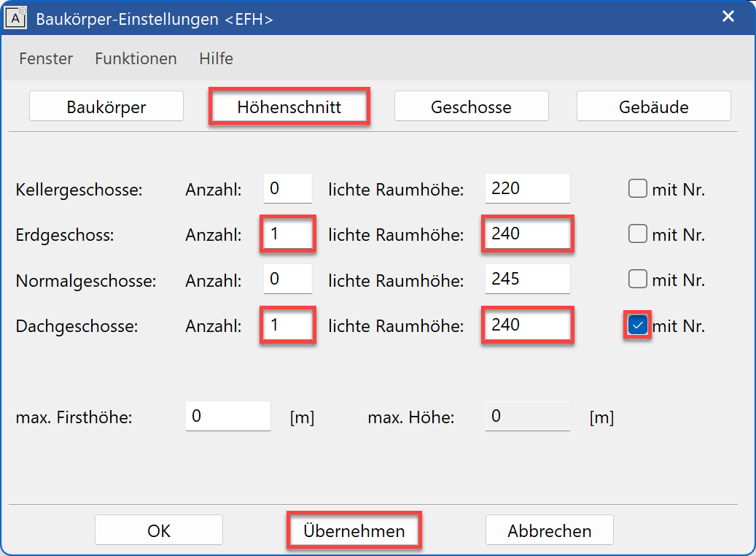This screenshot has height=556, width=756.
Task: Close the Baukörper-Einstellungen dialog
Action: click(728, 17)
